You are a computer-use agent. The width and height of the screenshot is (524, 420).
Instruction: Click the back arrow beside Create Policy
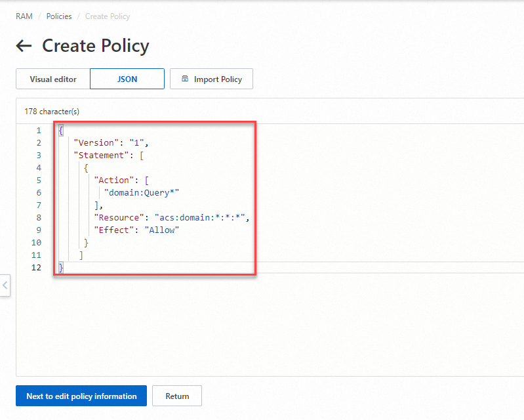(x=24, y=46)
